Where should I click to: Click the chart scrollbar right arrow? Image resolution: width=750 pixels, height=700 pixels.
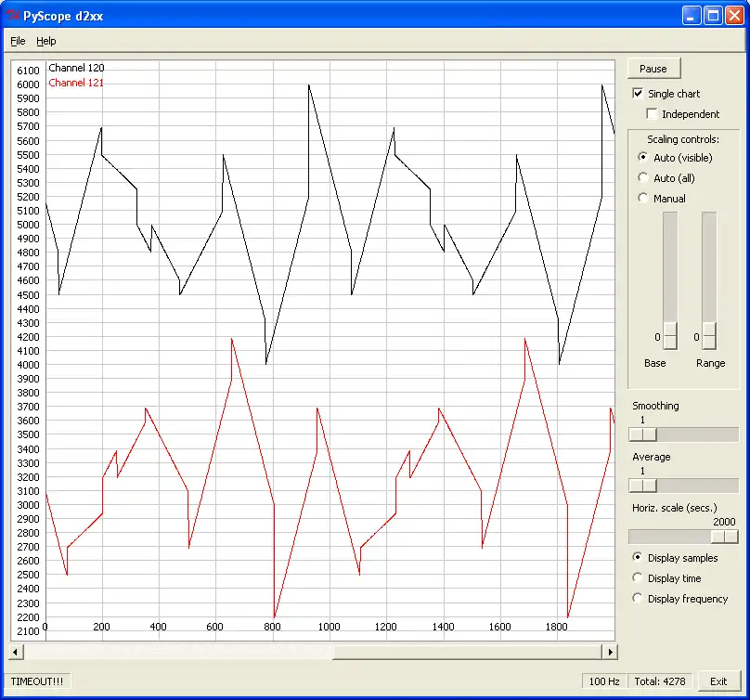609,653
